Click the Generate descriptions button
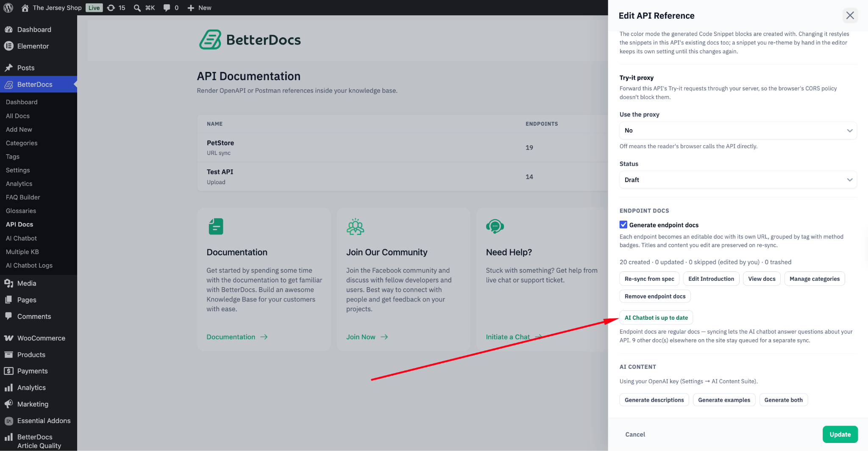868x451 pixels. pos(654,400)
